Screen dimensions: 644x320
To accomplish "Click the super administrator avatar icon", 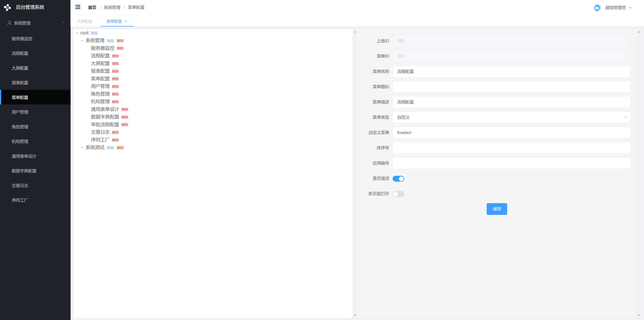I will (597, 8).
